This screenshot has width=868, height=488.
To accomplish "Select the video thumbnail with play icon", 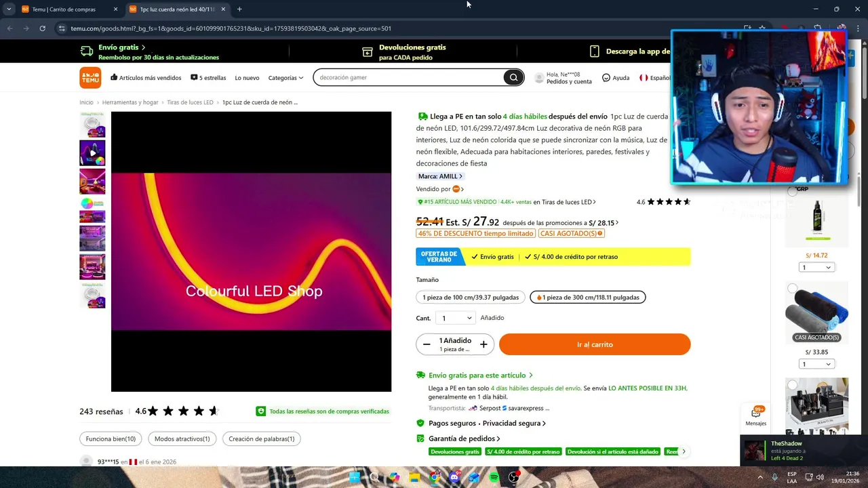I will [x=92, y=153].
